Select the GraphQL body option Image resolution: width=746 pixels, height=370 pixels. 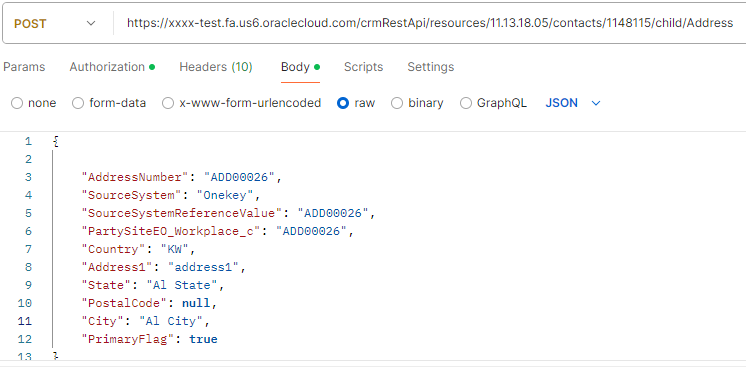point(493,103)
